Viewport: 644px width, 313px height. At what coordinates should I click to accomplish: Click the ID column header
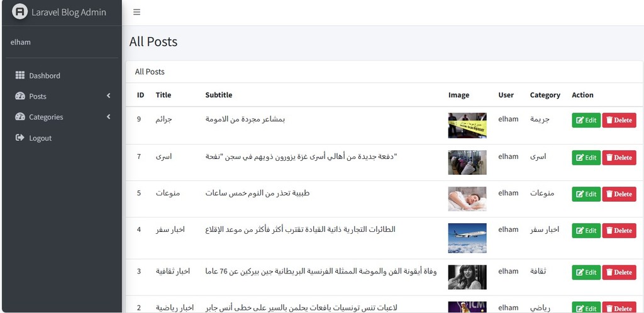pos(140,95)
